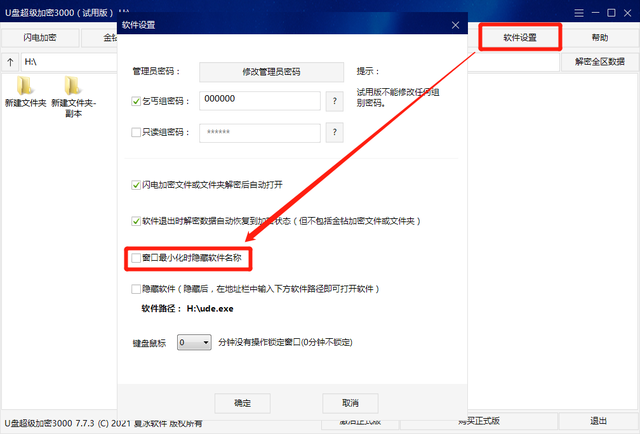Image resolution: width=640 pixels, height=434 pixels.
Task: Click the 修改管理员密码 button
Action: click(x=271, y=72)
